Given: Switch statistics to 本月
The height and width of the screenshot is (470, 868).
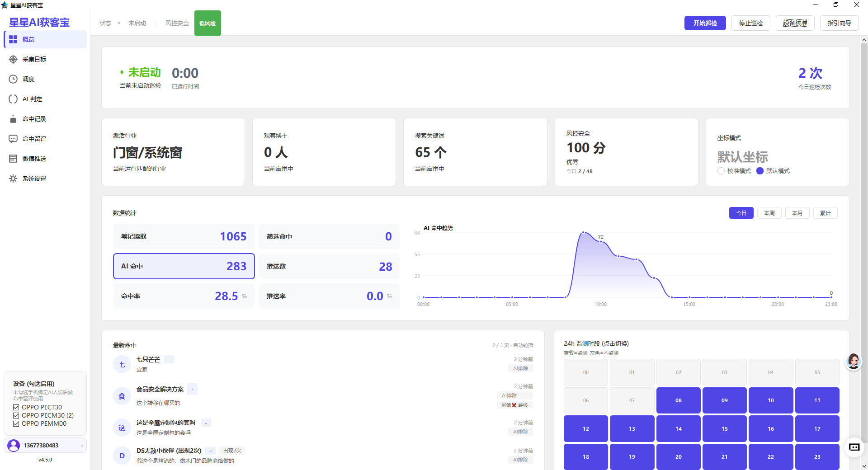Looking at the screenshot, I should coord(797,213).
